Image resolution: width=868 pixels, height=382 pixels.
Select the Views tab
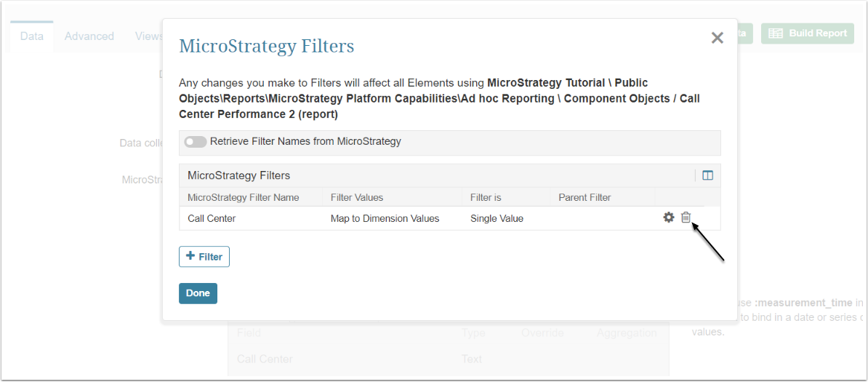coord(149,36)
